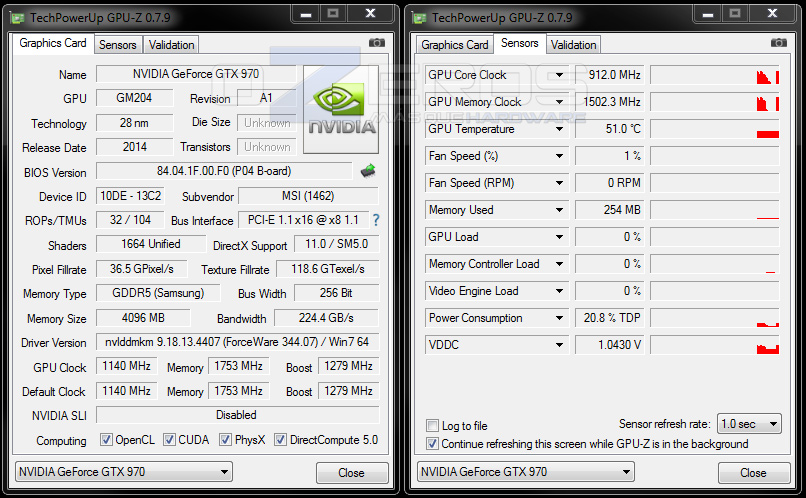
Task: Click the 254 MB memory used value
Action: (610, 210)
